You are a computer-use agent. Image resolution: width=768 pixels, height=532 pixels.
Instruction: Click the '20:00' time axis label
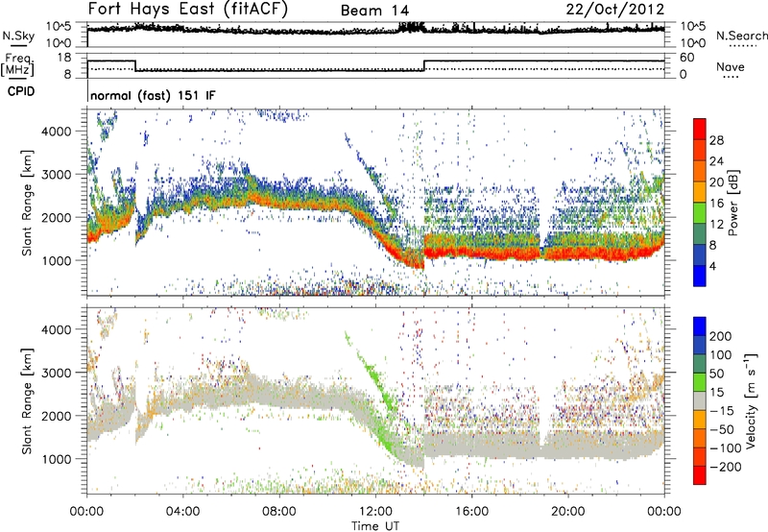[568, 512]
